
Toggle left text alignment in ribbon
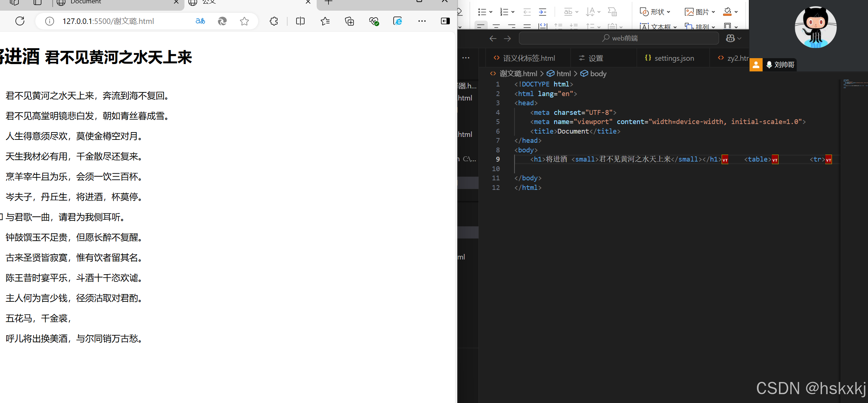(481, 26)
